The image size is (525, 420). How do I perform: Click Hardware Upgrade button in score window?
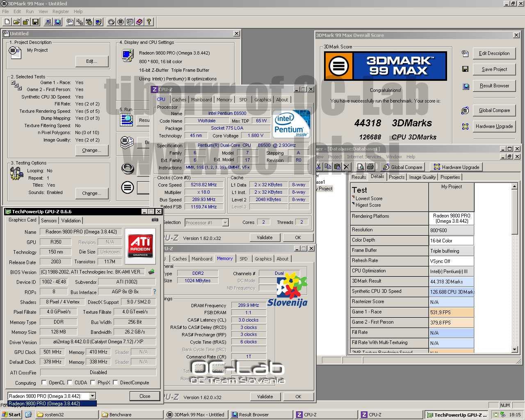coord(494,126)
